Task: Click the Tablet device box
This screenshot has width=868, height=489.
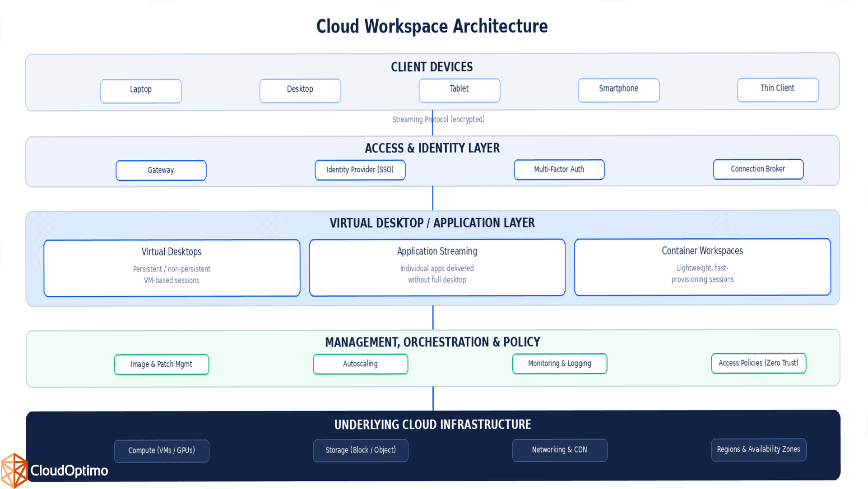Action: click(460, 90)
